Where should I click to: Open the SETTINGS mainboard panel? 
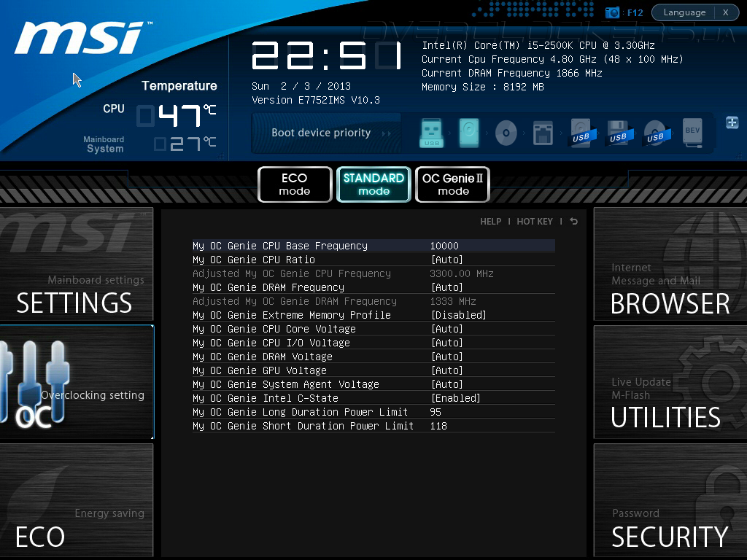coord(76,264)
